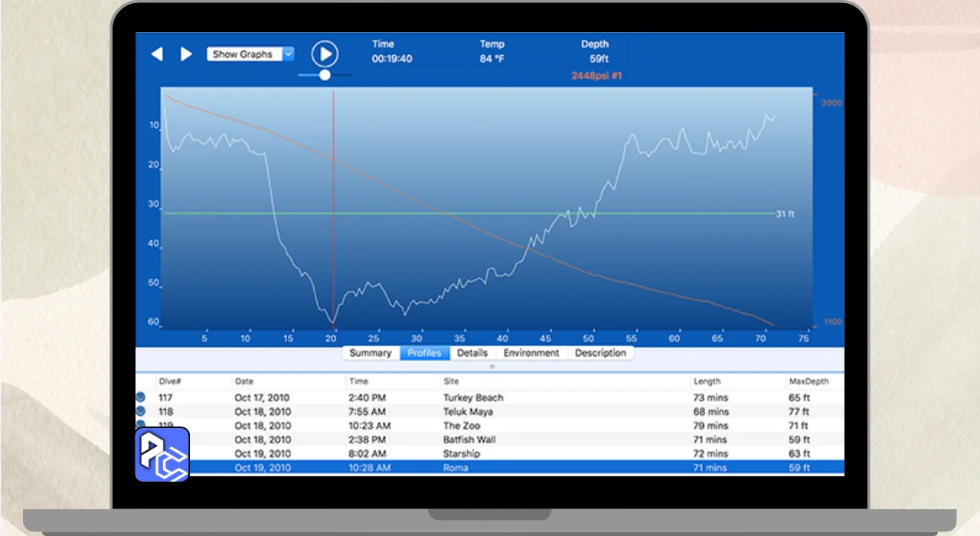Click Roma's 71 mins length cell
Image resolution: width=980 pixels, height=536 pixels.
click(710, 468)
